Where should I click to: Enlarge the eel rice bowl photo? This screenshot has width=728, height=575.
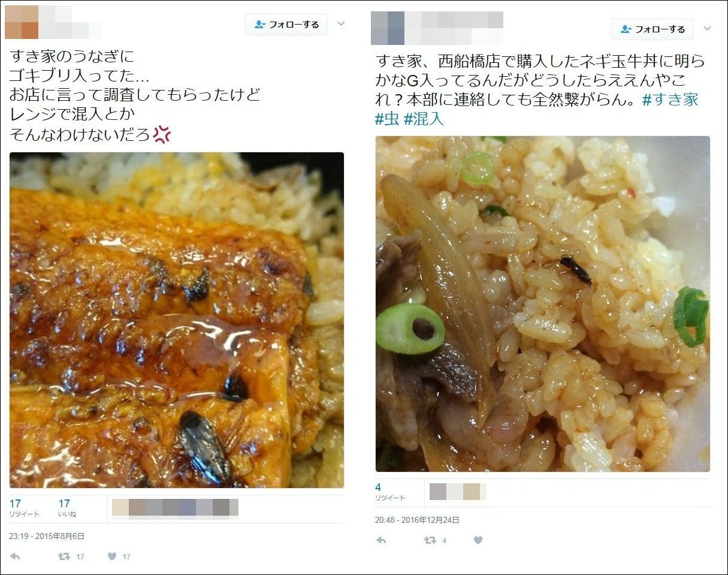(177, 320)
